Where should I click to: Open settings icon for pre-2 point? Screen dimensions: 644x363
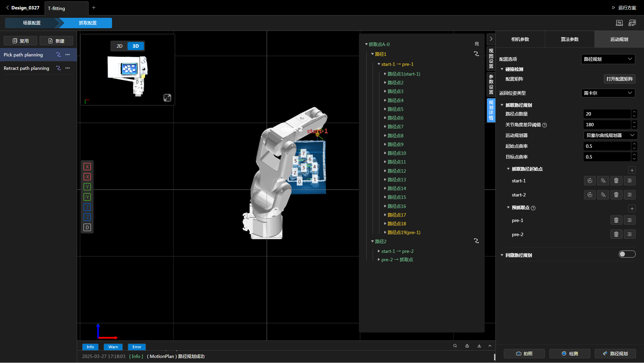[630, 234]
